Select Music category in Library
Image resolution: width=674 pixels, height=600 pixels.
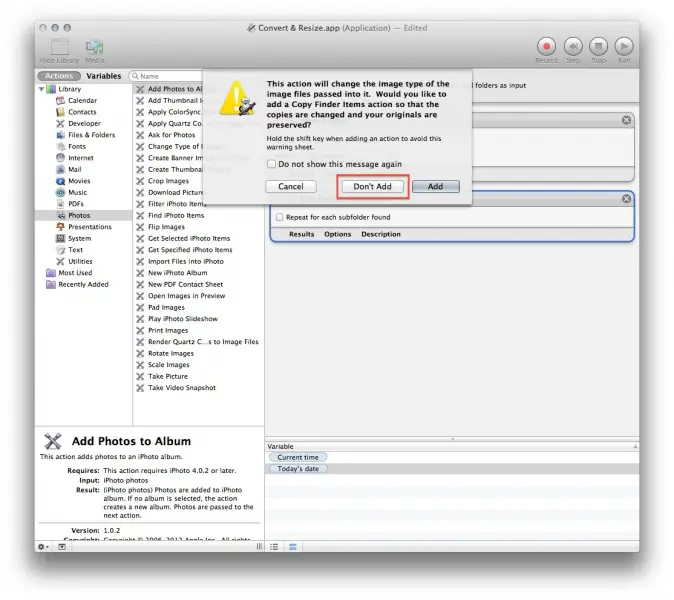[x=77, y=193]
